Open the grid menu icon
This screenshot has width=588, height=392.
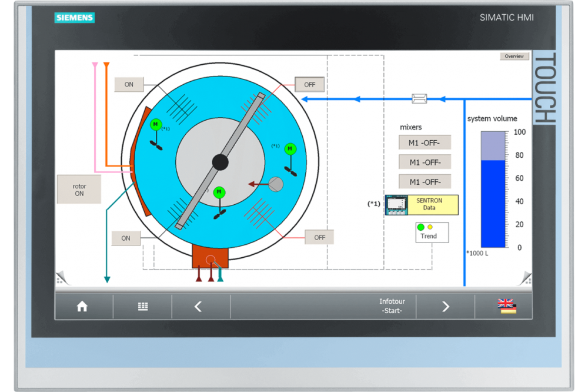(142, 307)
